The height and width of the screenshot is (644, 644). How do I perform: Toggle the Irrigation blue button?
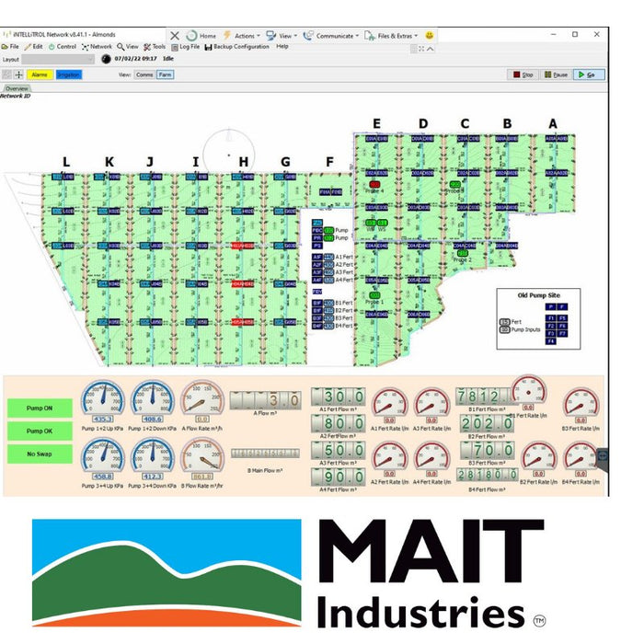point(69,75)
